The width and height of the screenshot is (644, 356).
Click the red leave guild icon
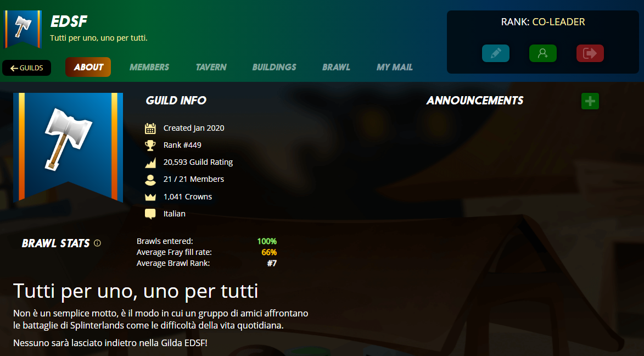point(590,53)
